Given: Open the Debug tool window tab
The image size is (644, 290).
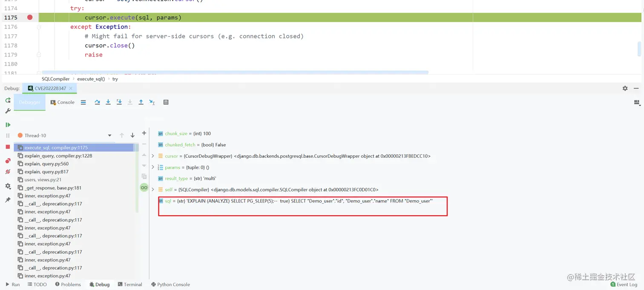Looking at the screenshot, I should point(99,284).
